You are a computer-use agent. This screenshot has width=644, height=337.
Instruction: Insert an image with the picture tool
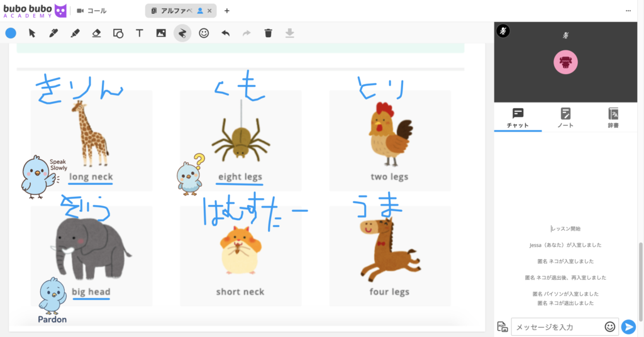point(161,33)
